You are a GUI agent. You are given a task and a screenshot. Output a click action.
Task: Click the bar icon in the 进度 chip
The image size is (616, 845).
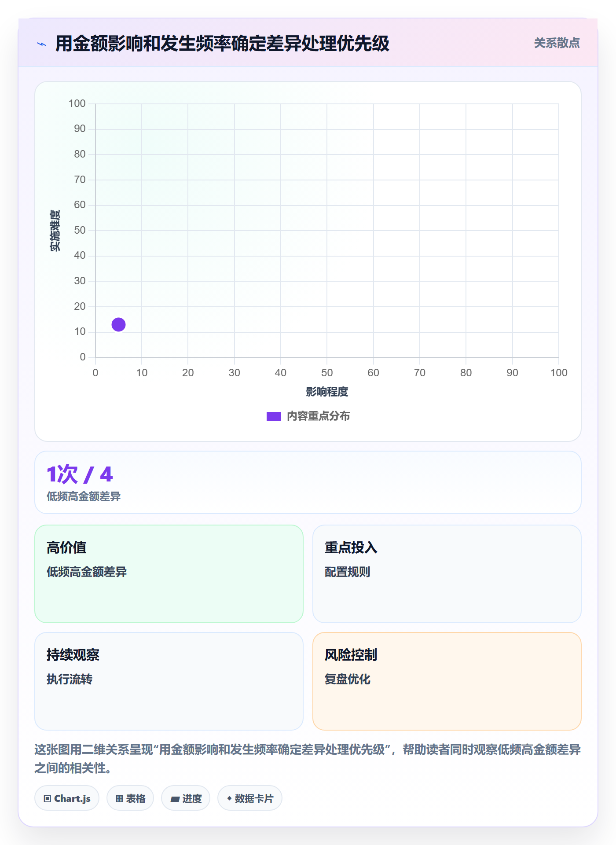pyautogui.click(x=175, y=799)
